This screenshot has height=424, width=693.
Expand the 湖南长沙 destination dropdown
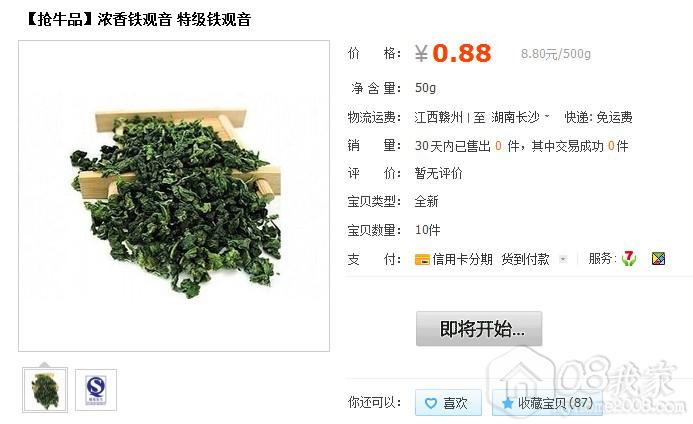(x=547, y=117)
